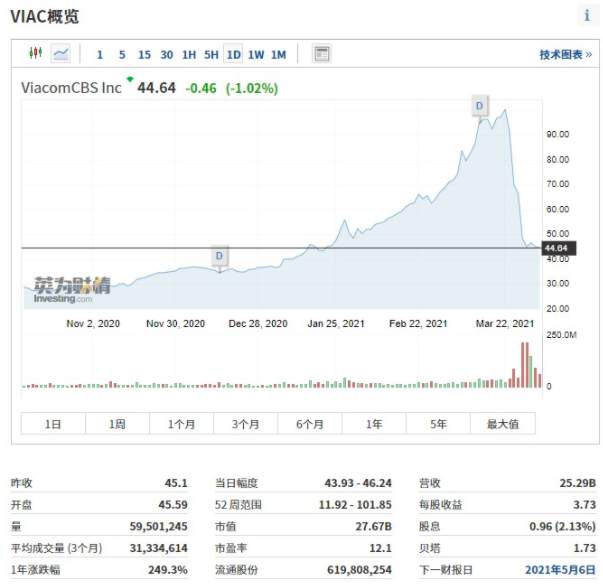The image size is (603, 587).
Task: Open the next earnings date 2021年5月6日
Action: click(x=560, y=569)
